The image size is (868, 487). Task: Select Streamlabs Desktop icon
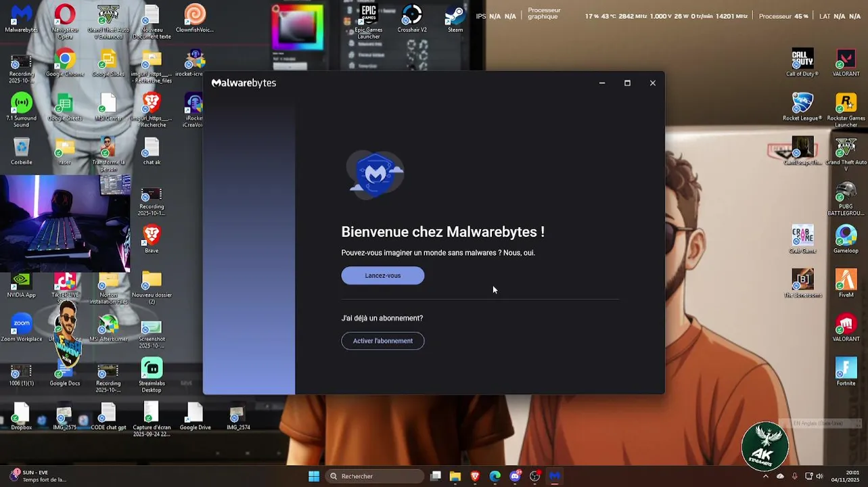click(152, 375)
